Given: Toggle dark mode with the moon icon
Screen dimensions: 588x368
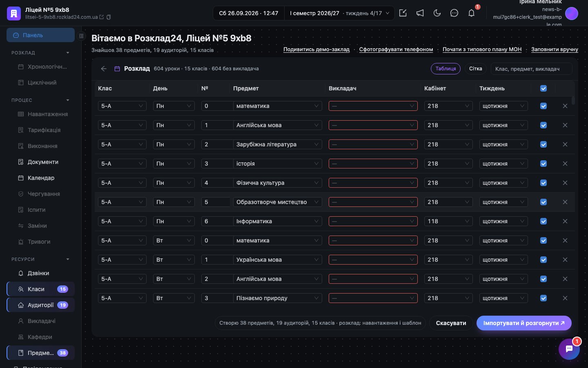Looking at the screenshot, I should (437, 13).
